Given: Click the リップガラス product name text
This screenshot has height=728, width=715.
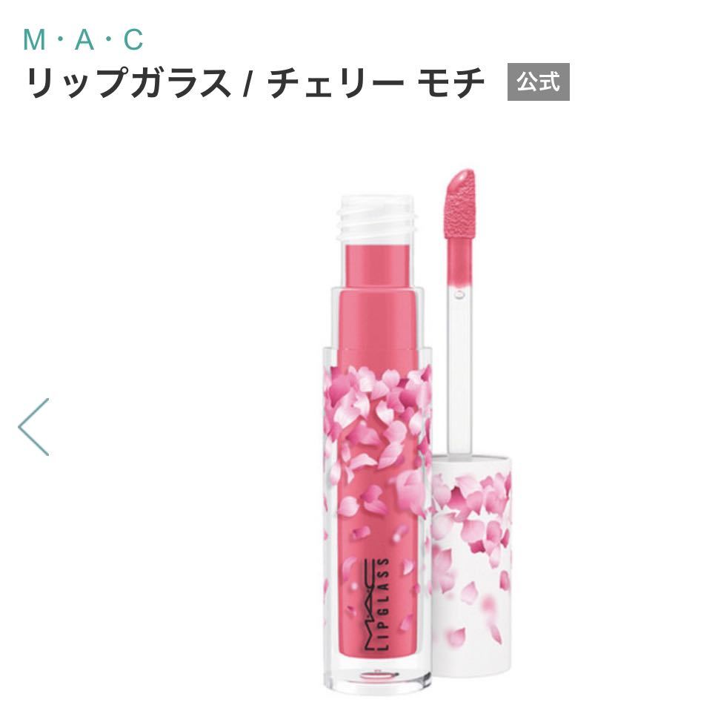Looking at the screenshot, I should point(128,83).
